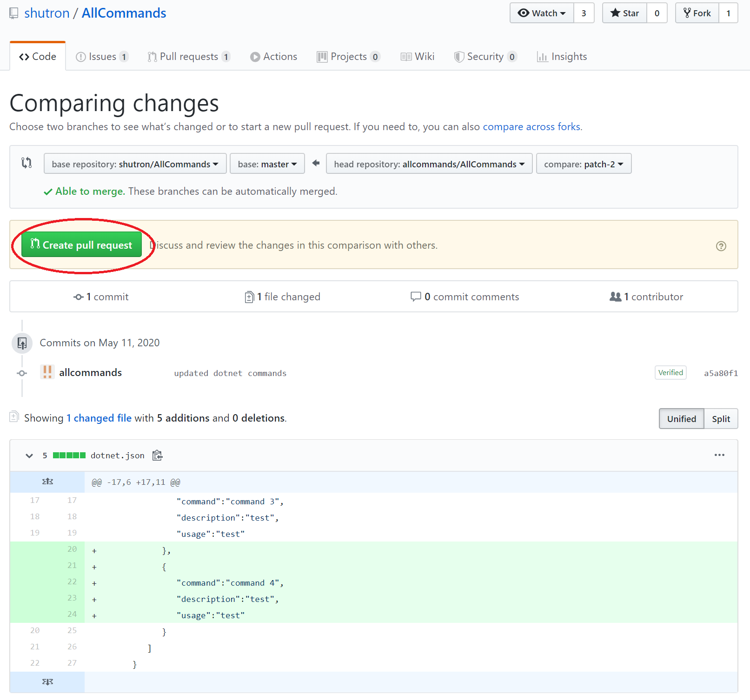View the 1 commit summary
This screenshot has width=750, height=700.
101,297
